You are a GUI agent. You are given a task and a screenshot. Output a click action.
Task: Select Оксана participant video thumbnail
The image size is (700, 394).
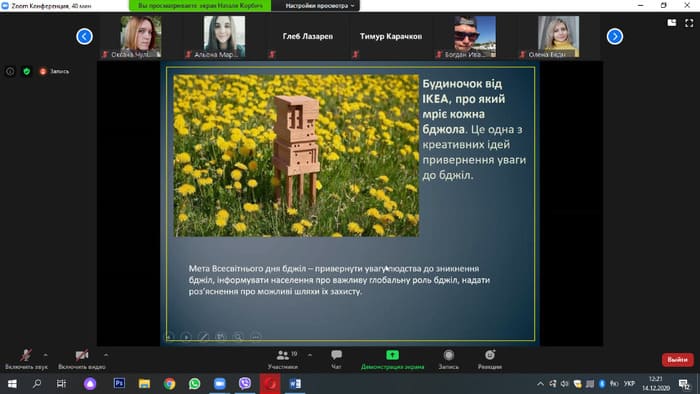click(x=140, y=37)
